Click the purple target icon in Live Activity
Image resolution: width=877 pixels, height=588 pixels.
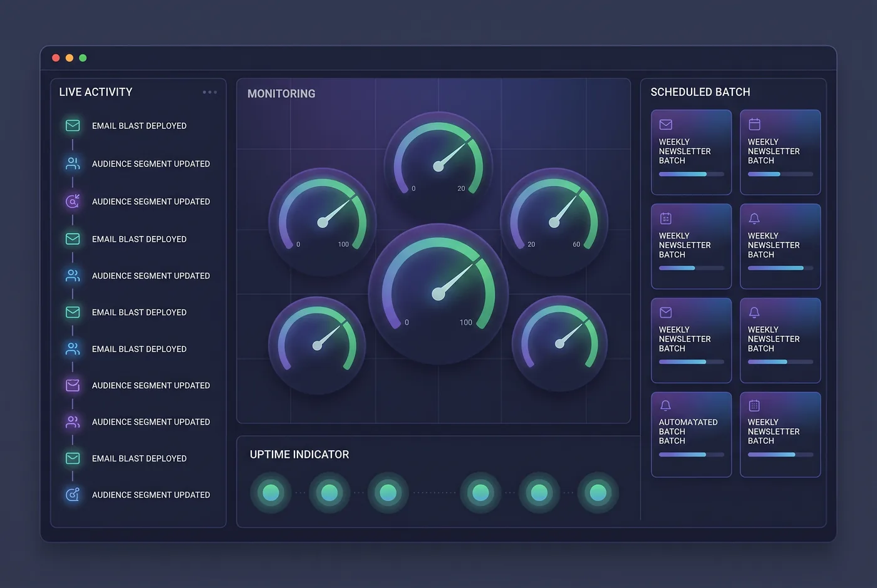73,201
